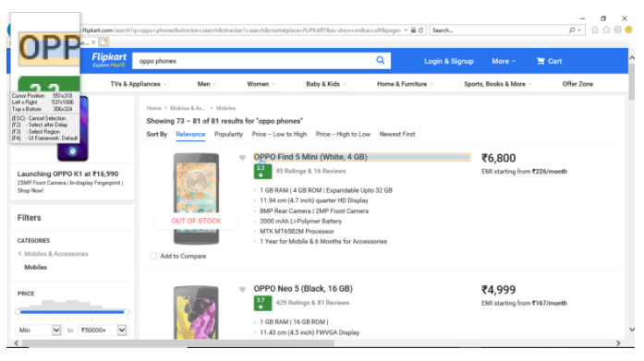Expand the More menu
The height and width of the screenshot is (361, 644).
pyautogui.click(x=504, y=61)
